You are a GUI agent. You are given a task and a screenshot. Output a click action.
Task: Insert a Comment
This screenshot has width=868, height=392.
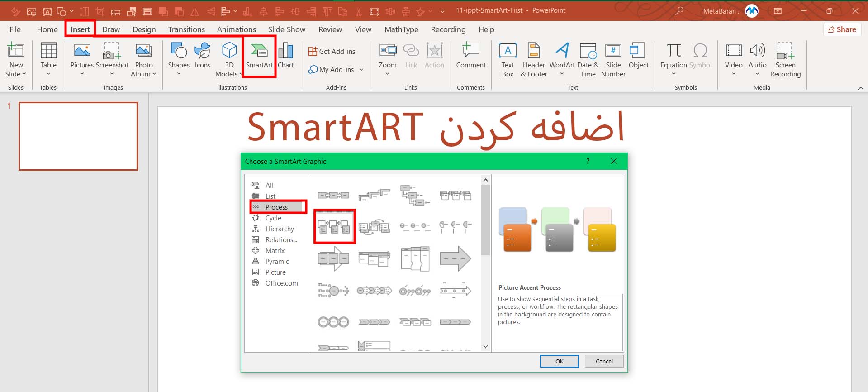(471, 56)
